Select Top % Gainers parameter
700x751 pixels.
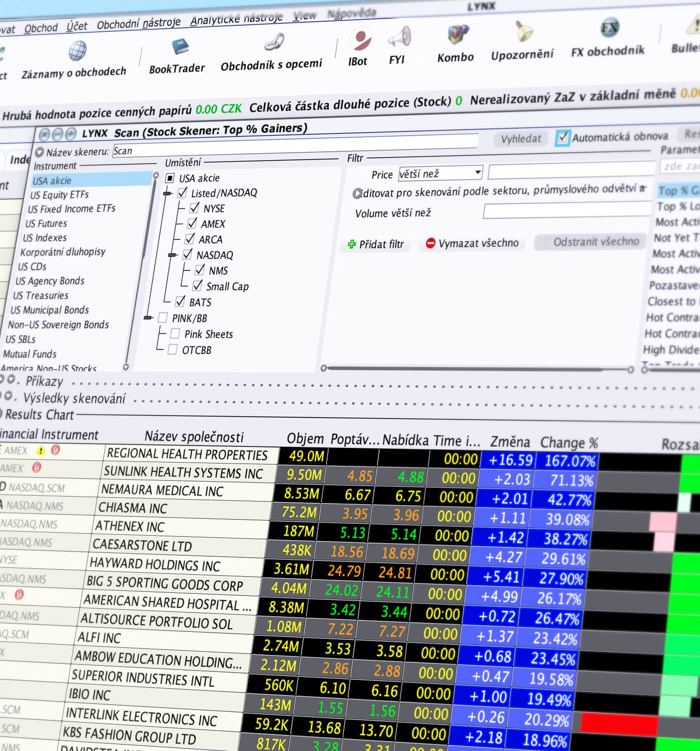tap(679, 190)
